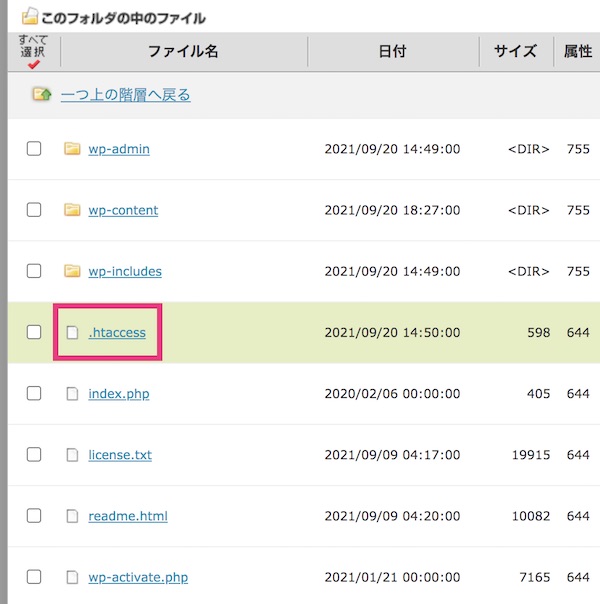
Task: Click the wp-content folder icon
Action: click(x=72, y=210)
